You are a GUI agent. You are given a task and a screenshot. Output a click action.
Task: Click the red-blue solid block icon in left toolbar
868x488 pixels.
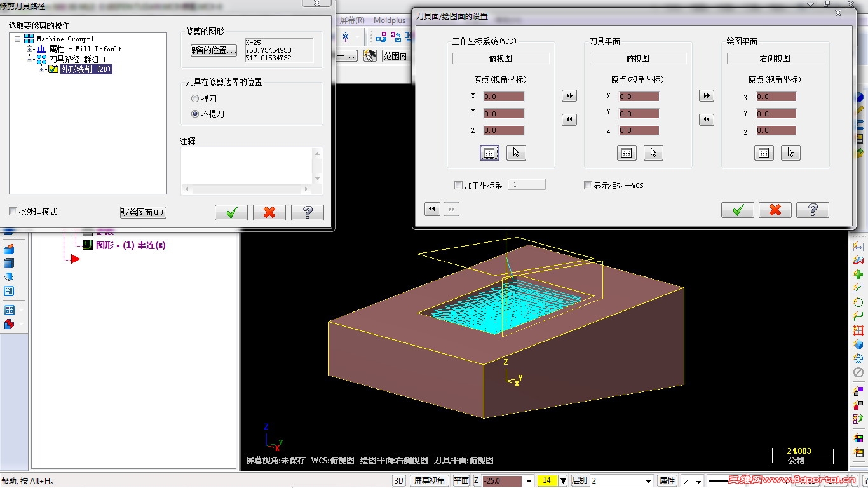[x=9, y=324]
